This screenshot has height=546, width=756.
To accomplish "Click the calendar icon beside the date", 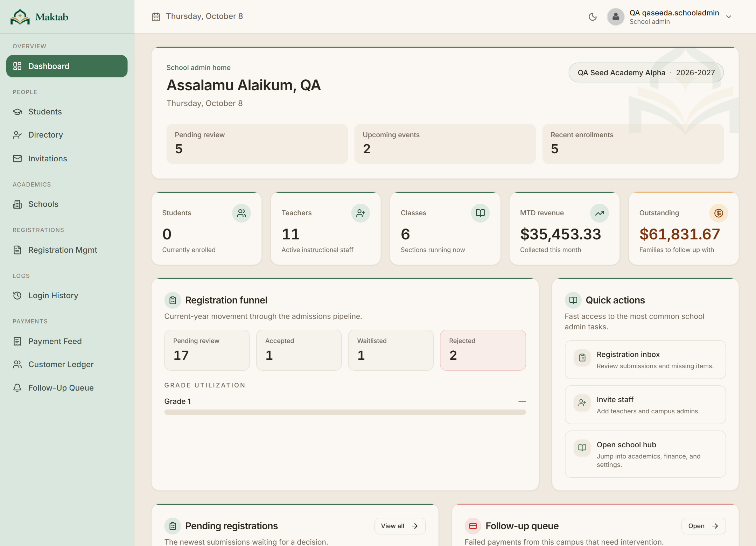I will point(156,17).
